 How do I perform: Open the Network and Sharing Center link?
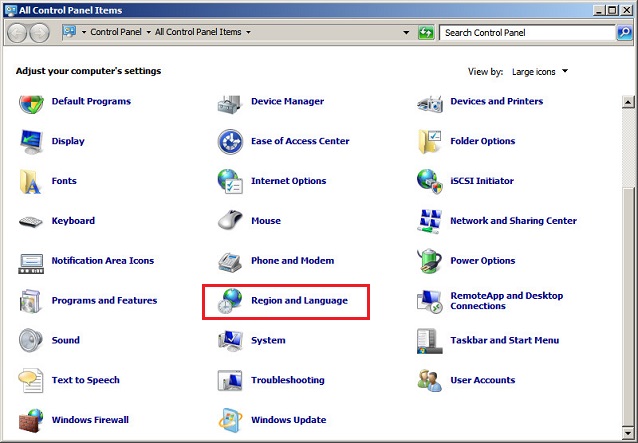coord(513,221)
